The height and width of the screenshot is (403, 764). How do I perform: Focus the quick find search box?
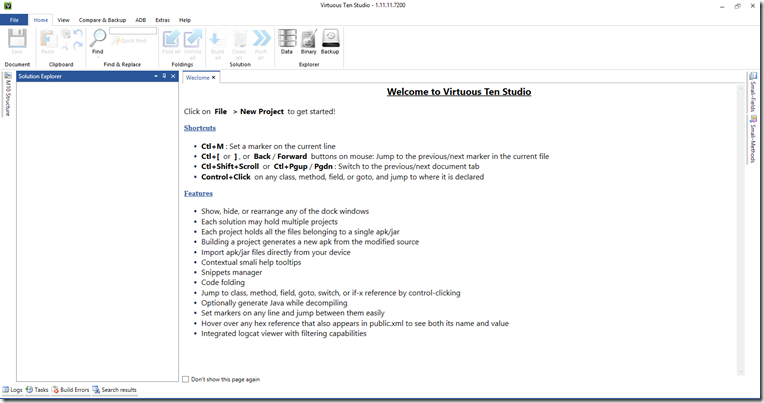pos(133,31)
